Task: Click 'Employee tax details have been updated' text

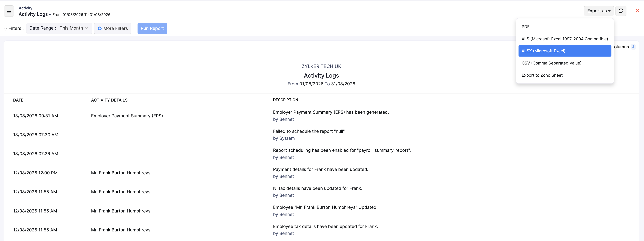Action: coord(325,226)
